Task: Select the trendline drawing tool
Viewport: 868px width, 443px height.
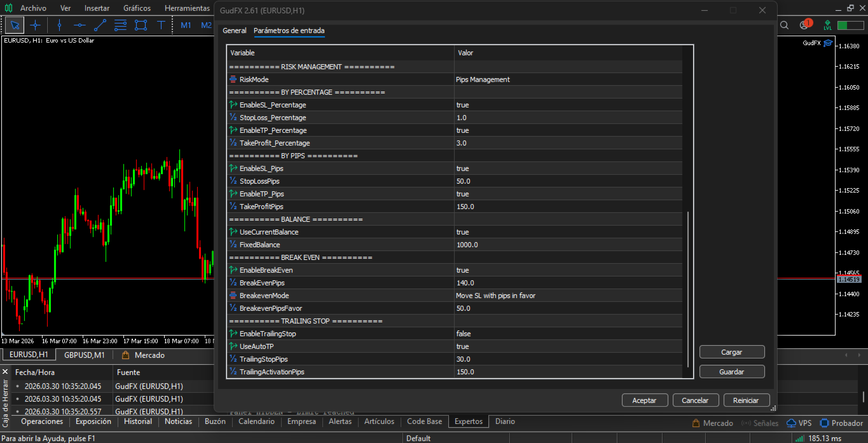Action: point(100,25)
